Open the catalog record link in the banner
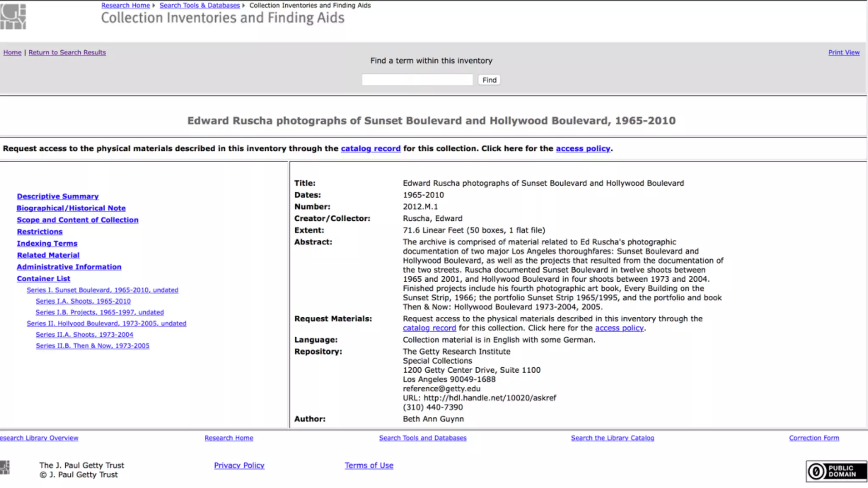The height and width of the screenshot is (488, 868). 370,149
